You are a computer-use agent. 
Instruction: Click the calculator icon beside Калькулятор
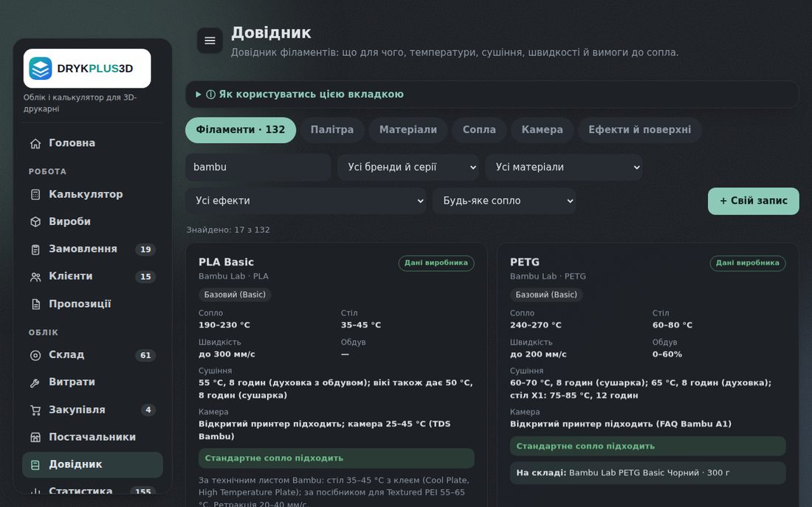[x=35, y=195]
